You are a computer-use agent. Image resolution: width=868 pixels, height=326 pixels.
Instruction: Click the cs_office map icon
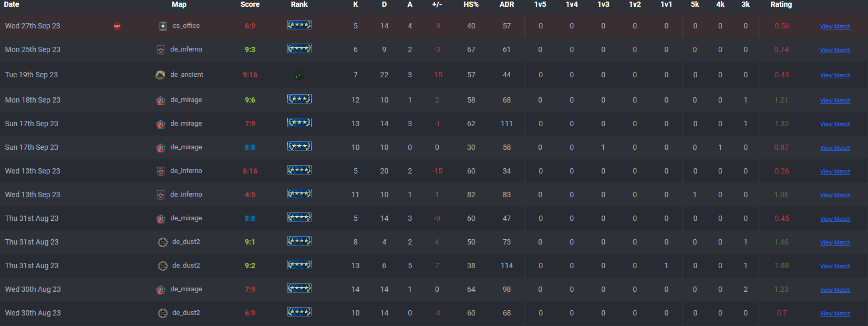point(163,26)
